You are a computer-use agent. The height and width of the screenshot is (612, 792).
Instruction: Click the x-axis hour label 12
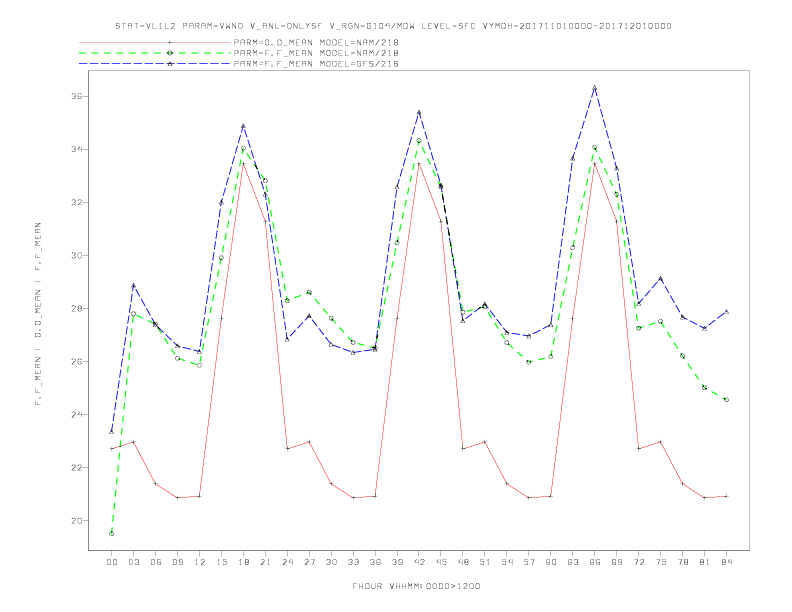click(x=200, y=562)
